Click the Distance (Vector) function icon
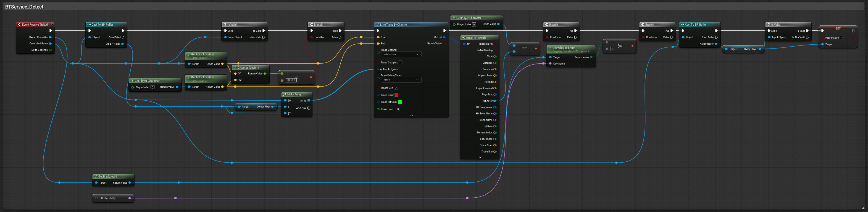868x212 pixels. [x=235, y=68]
